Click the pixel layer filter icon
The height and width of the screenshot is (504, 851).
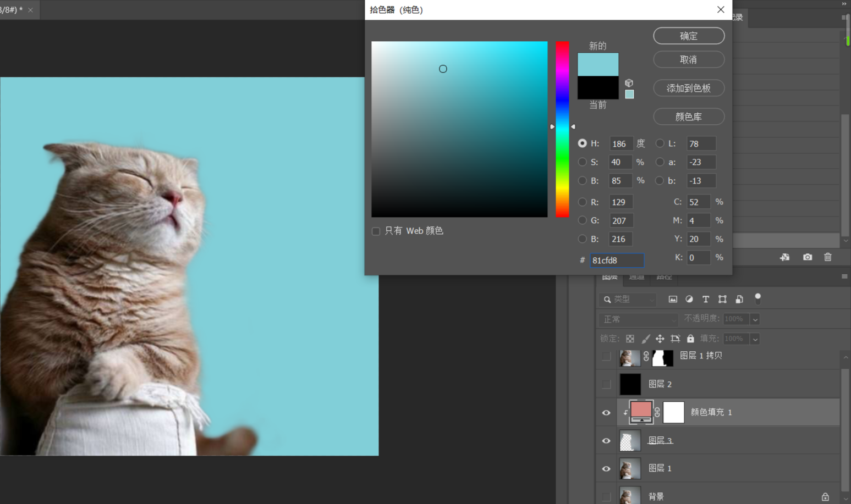[x=673, y=299]
